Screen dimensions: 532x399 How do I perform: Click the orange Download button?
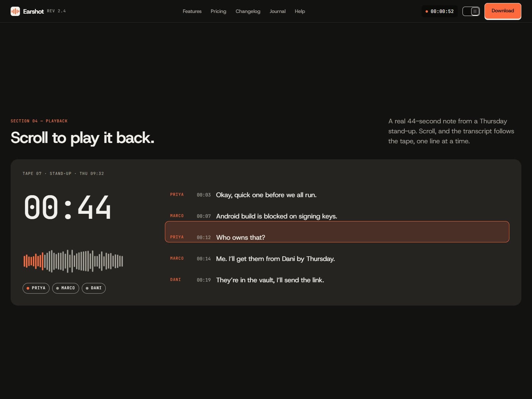tap(503, 11)
